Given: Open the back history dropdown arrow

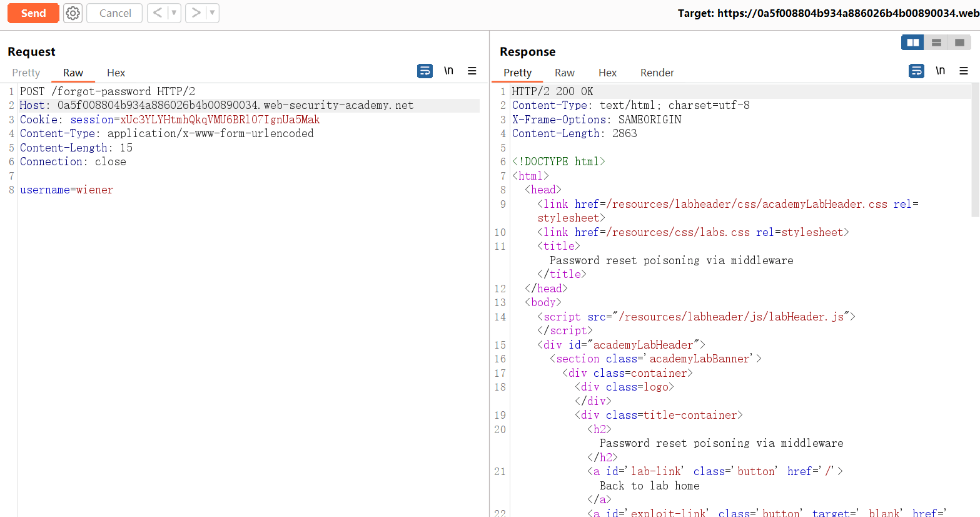Looking at the screenshot, I should pos(174,13).
